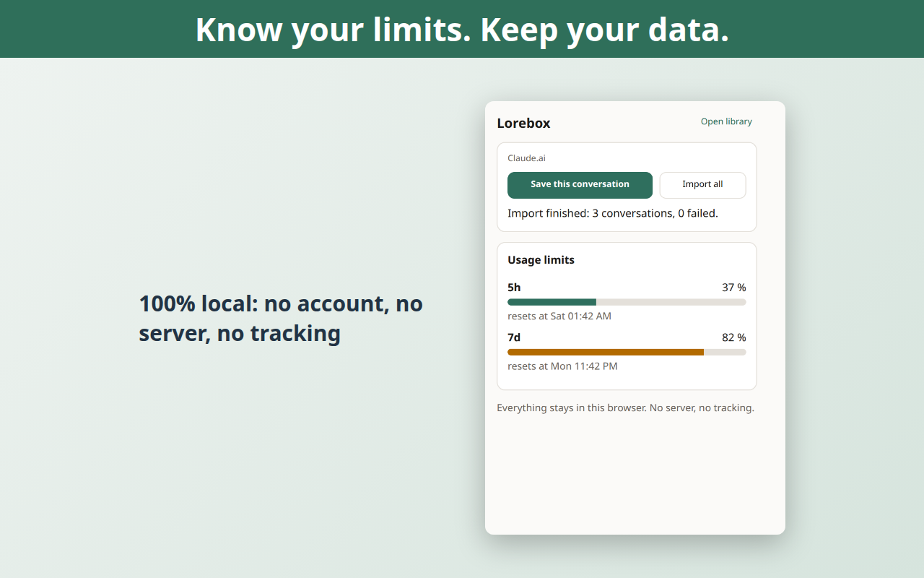This screenshot has height=578, width=924.
Task: Select the import finished status message
Action: (x=613, y=213)
